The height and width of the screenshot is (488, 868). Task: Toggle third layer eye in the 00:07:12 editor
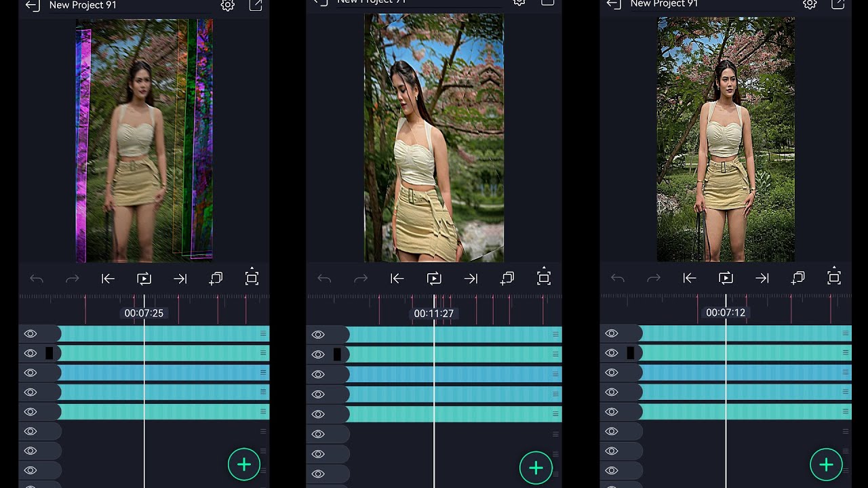(x=612, y=373)
